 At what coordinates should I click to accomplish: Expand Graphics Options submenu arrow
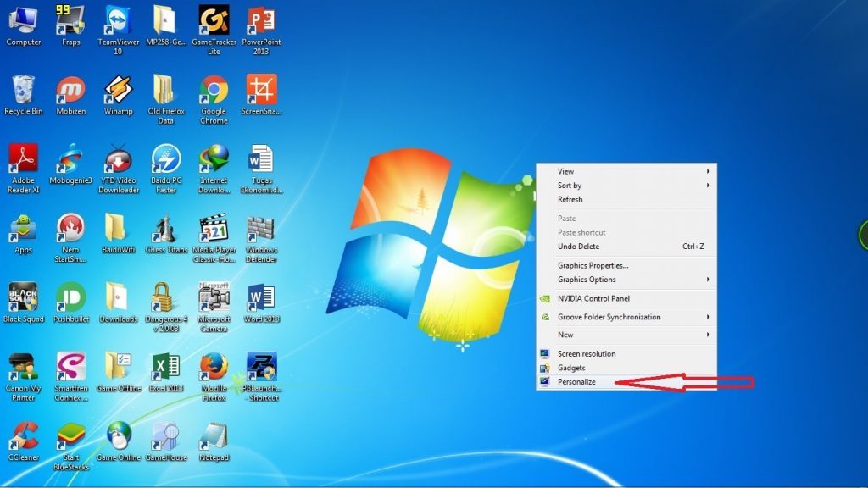(708, 280)
